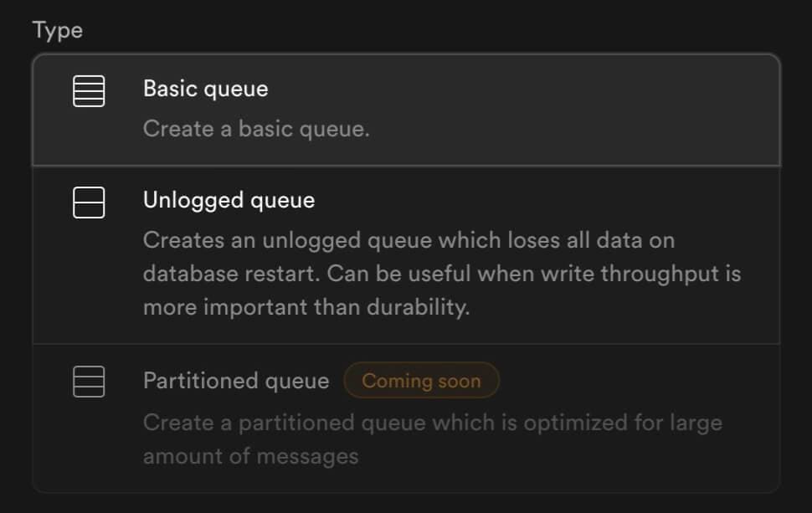Click "Create a basic queue." description
Image resolution: width=812 pixels, height=513 pixels.
point(256,130)
